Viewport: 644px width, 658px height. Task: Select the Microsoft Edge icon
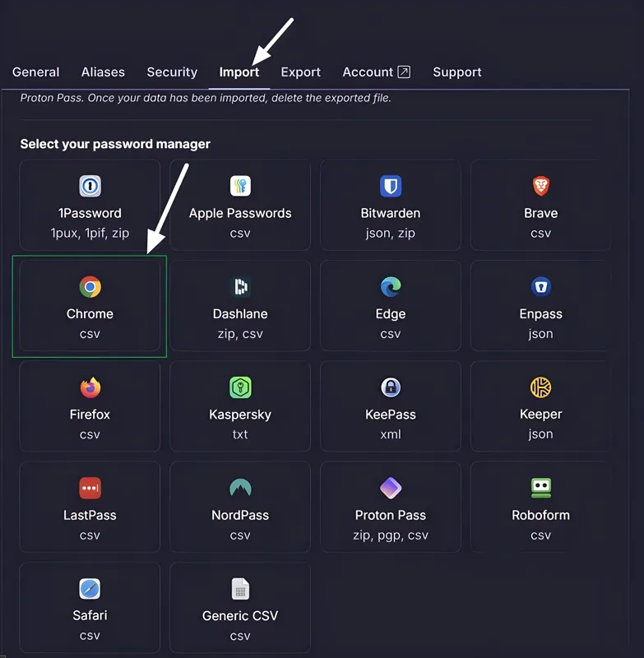[x=390, y=287]
